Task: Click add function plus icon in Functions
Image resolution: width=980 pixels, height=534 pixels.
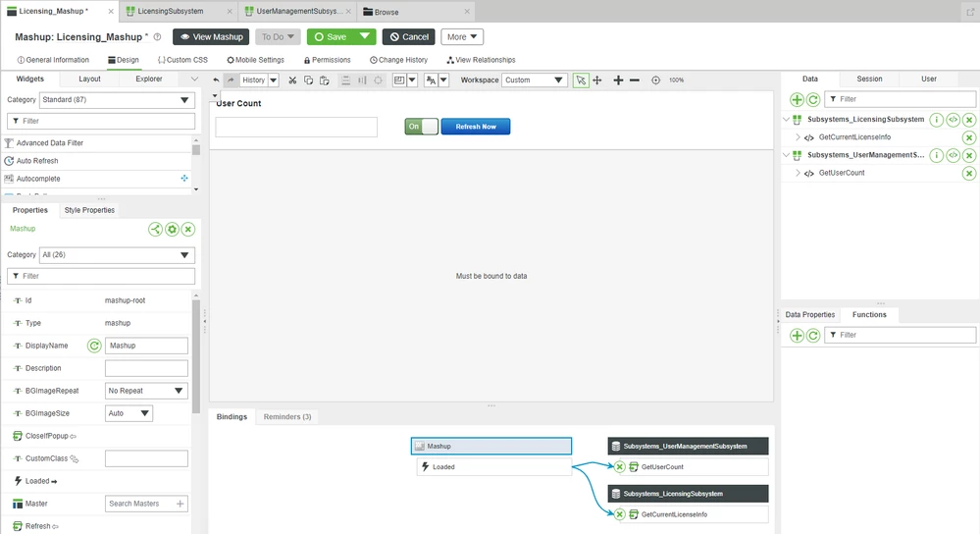Action: click(x=797, y=336)
